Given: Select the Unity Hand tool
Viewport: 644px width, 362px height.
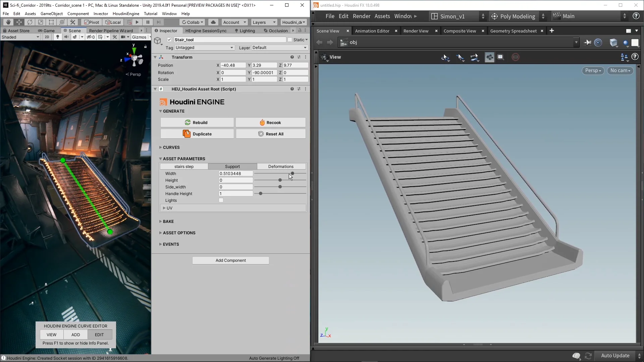Looking at the screenshot, I should pos(8,22).
